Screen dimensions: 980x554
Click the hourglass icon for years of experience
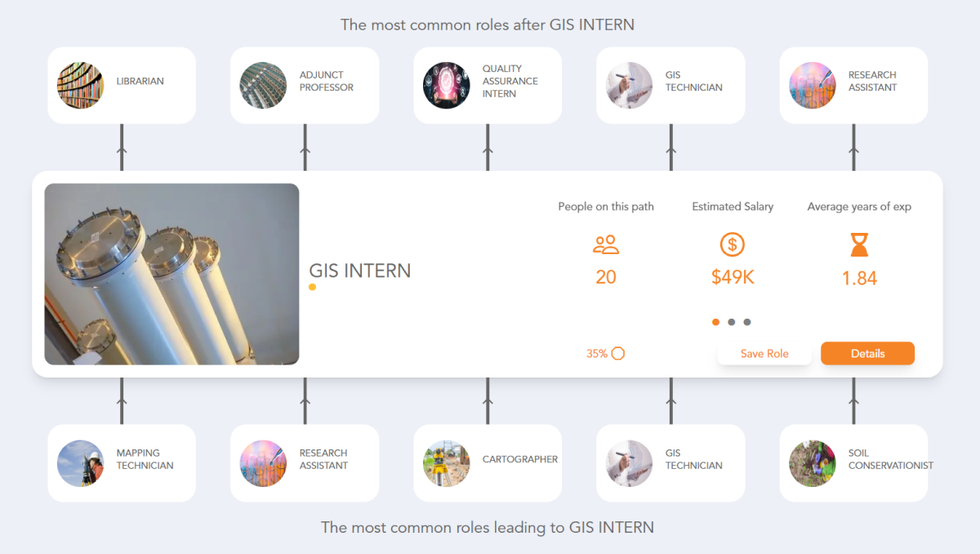858,244
